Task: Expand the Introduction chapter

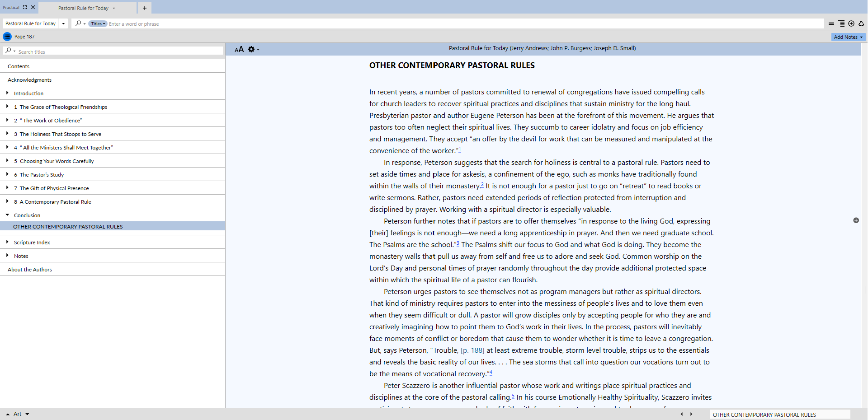Action: click(7, 93)
